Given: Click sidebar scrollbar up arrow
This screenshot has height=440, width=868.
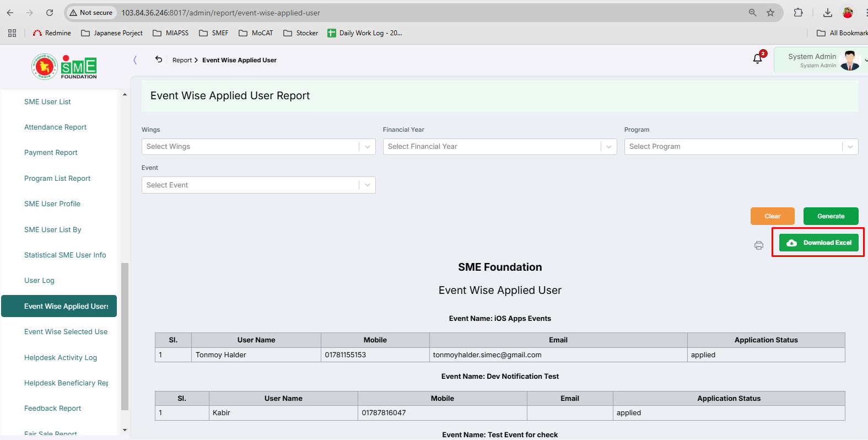Looking at the screenshot, I should tap(125, 94).
